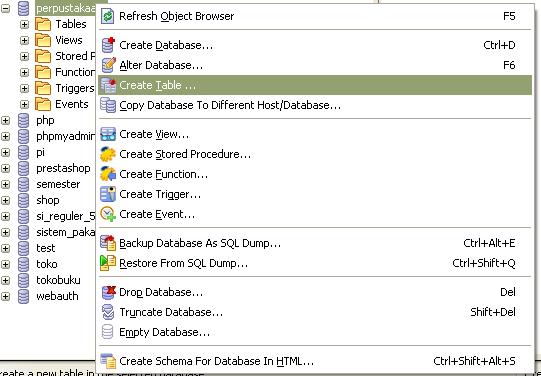Expand the Tables folder
The width and height of the screenshot is (541, 376).
click(24, 24)
